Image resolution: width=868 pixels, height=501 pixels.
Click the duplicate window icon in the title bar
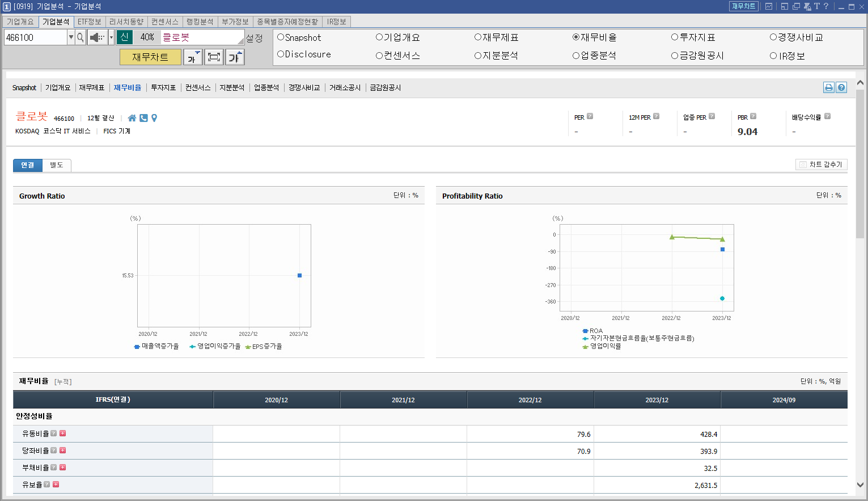[796, 6]
